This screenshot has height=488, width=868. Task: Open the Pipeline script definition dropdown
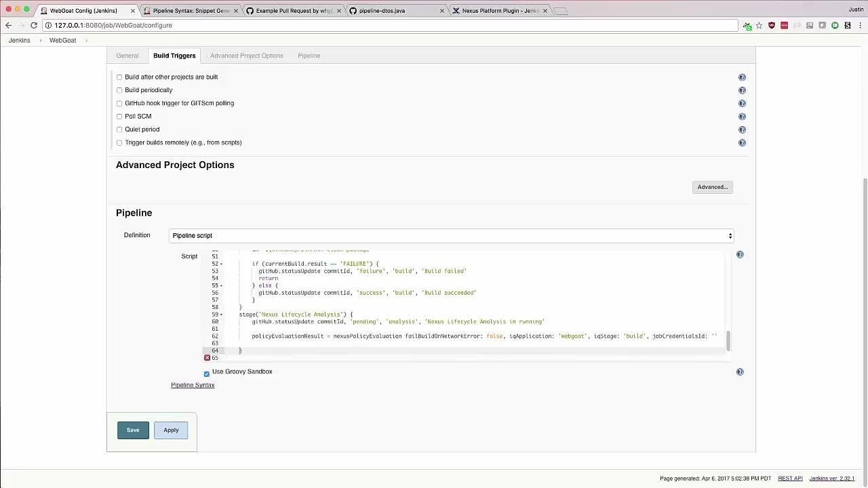(x=451, y=236)
